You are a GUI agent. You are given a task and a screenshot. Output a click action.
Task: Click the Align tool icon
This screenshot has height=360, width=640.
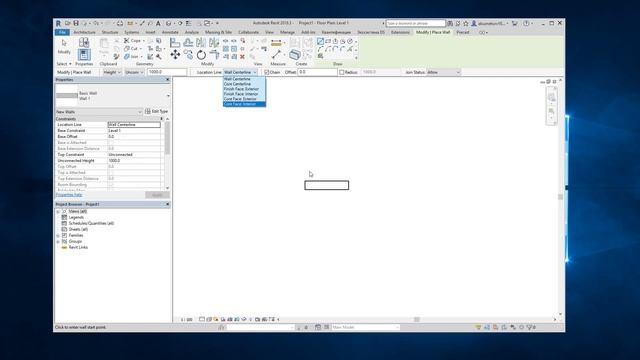(175, 42)
